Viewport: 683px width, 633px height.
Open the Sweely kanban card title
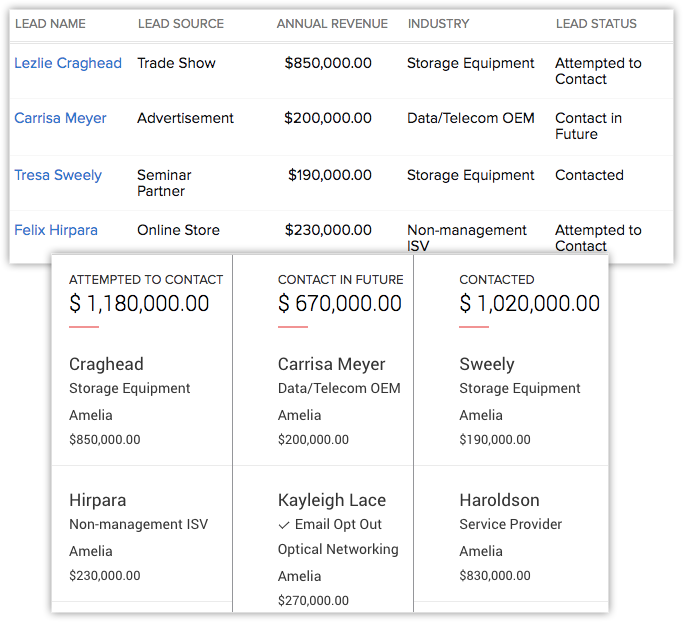click(x=485, y=364)
